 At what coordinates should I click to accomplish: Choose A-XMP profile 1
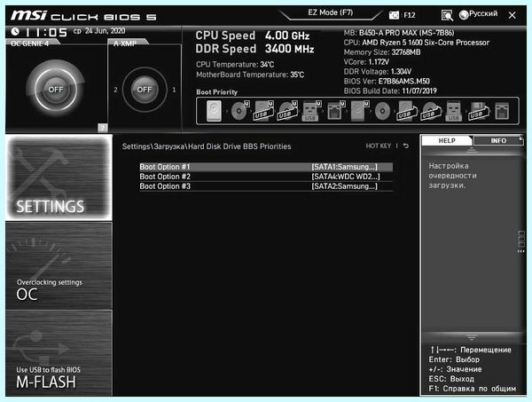174,90
